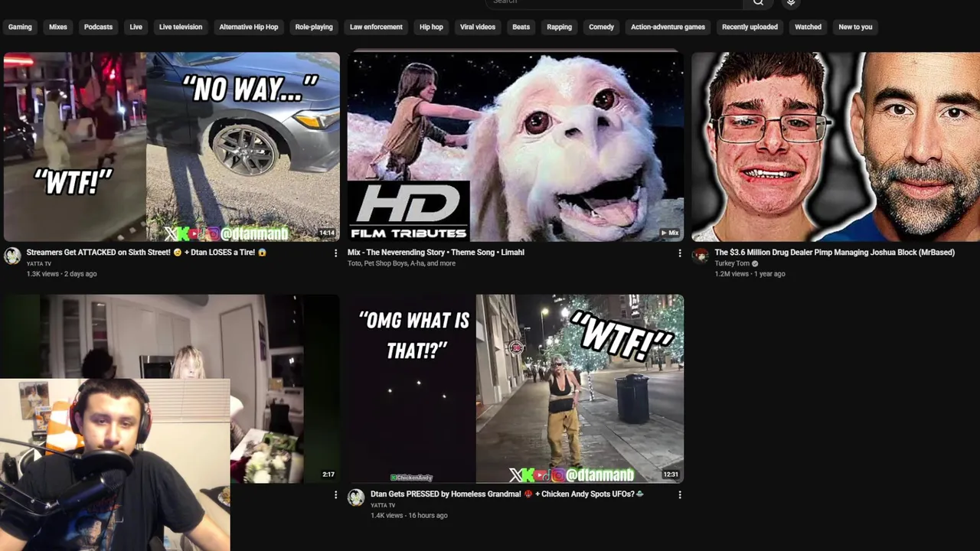This screenshot has width=980, height=551.
Task: Select the Watched filter chip
Action: click(x=808, y=27)
